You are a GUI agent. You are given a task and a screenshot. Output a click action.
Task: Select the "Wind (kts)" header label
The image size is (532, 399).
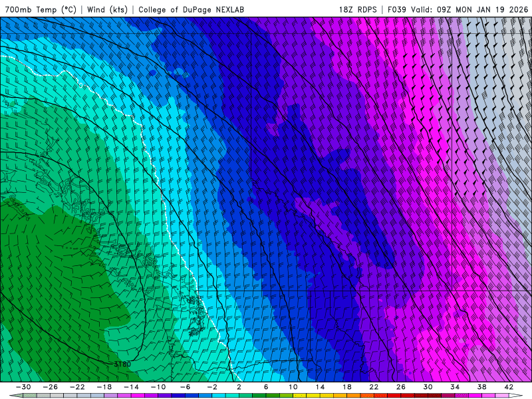pos(107,9)
